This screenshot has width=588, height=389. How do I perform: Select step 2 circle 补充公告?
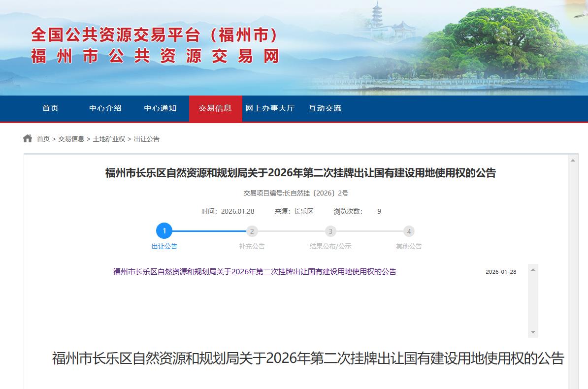pos(252,231)
